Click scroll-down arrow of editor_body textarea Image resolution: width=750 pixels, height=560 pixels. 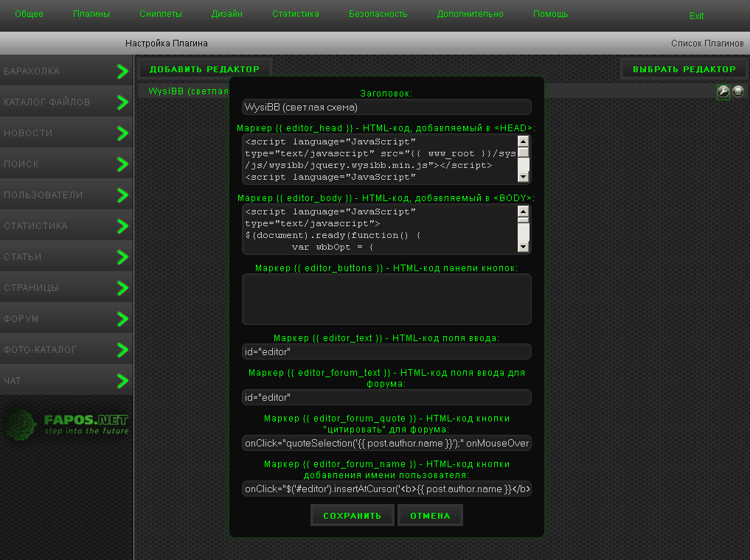pyautogui.click(x=524, y=247)
